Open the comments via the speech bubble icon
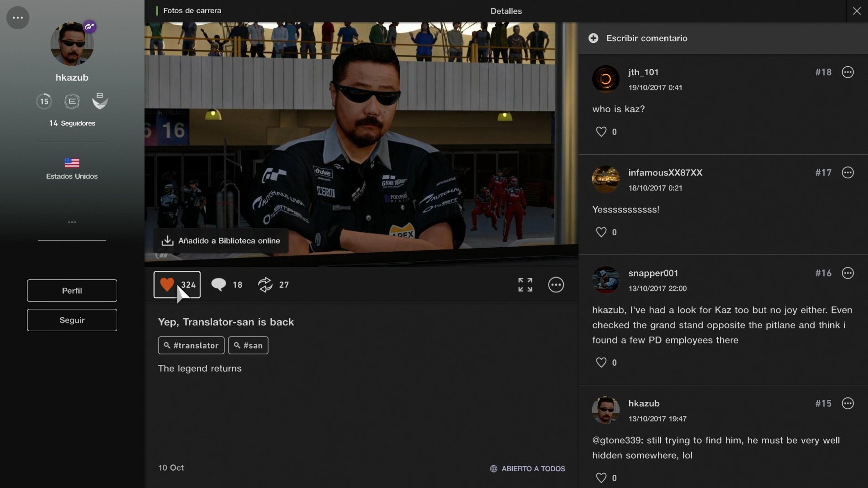868x488 pixels. [x=218, y=284]
